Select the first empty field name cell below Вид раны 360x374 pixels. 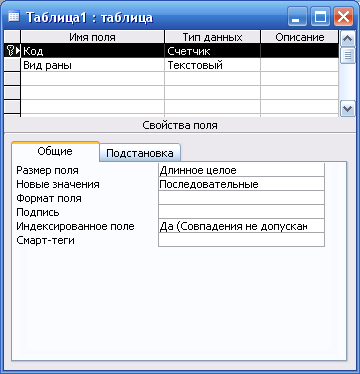pos(93,79)
